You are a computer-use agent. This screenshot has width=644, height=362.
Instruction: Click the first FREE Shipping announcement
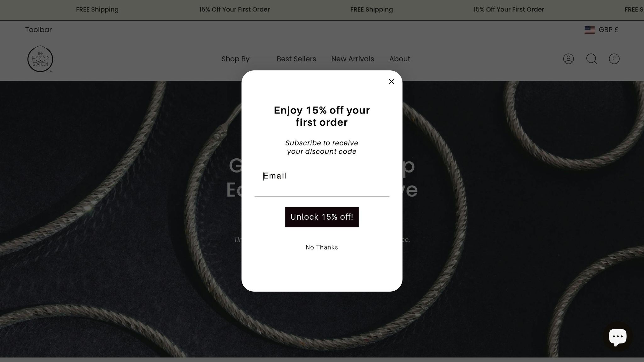(97, 9)
